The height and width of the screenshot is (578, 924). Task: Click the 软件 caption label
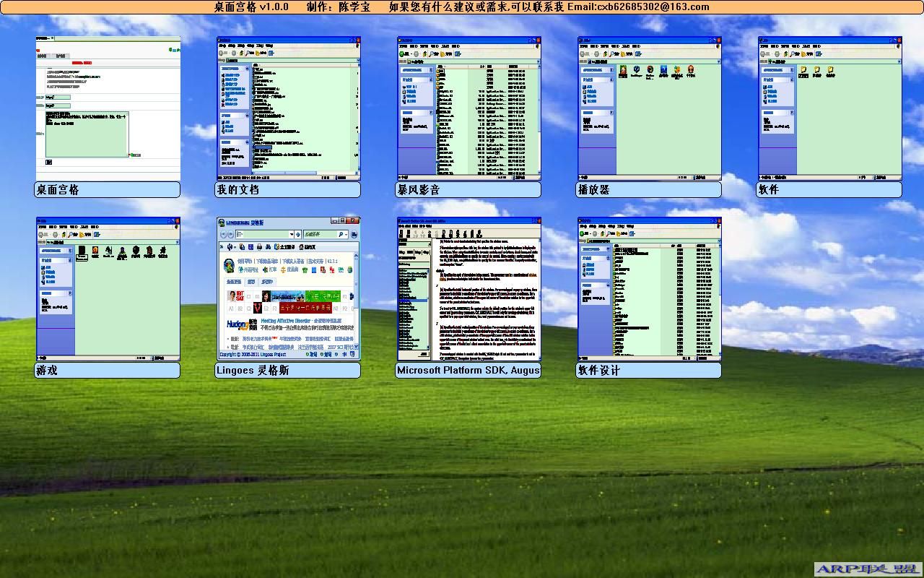829,189
